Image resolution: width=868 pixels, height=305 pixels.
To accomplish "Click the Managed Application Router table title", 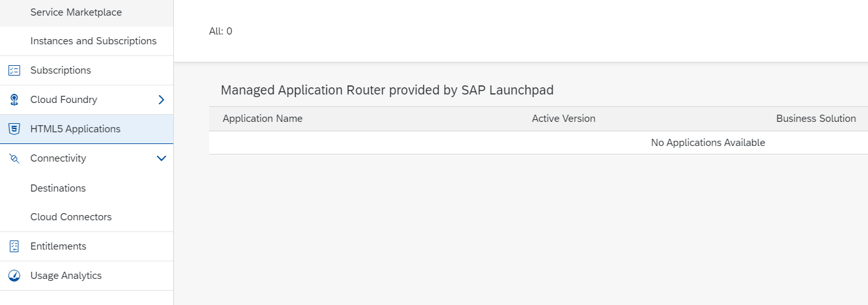I will point(387,90).
